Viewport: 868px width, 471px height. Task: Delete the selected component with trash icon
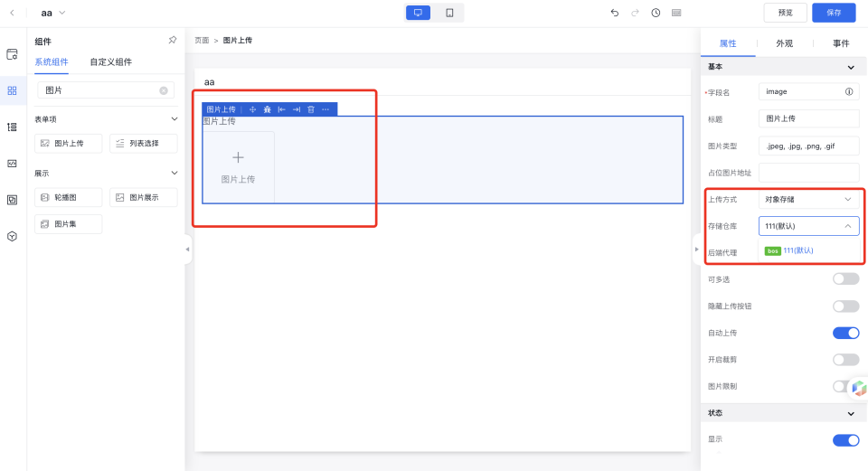pyautogui.click(x=311, y=109)
